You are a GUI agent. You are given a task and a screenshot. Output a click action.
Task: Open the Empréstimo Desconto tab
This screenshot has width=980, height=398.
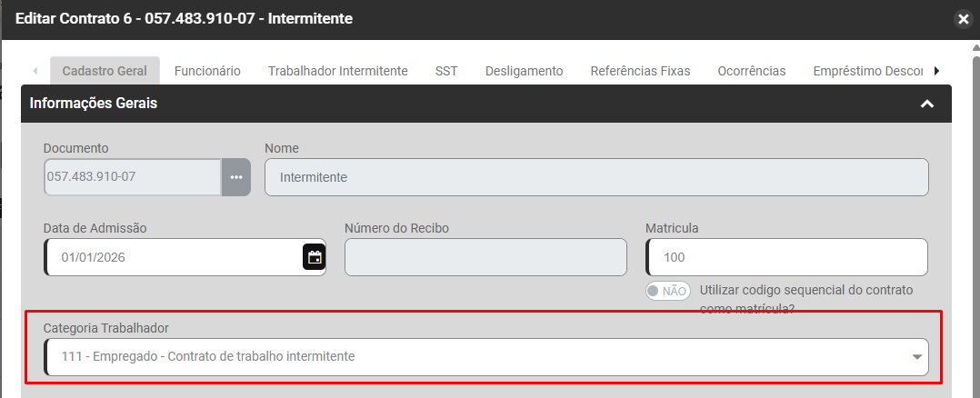tap(868, 71)
